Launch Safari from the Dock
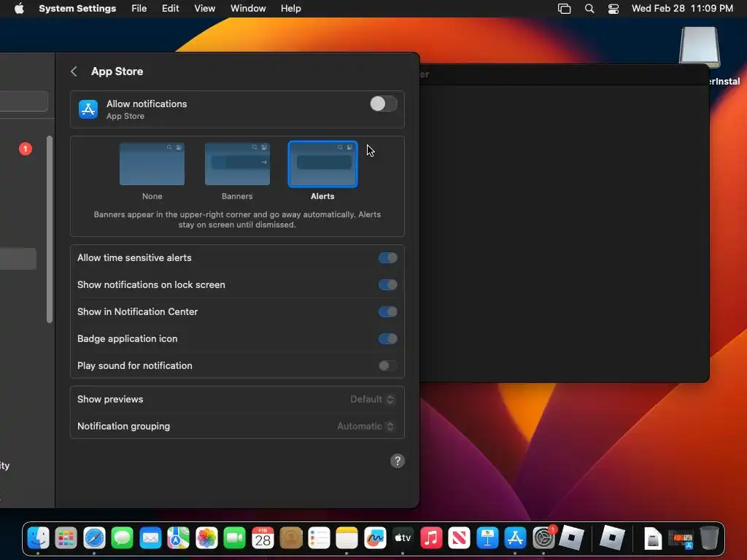This screenshot has height=560, width=747. click(94, 538)
